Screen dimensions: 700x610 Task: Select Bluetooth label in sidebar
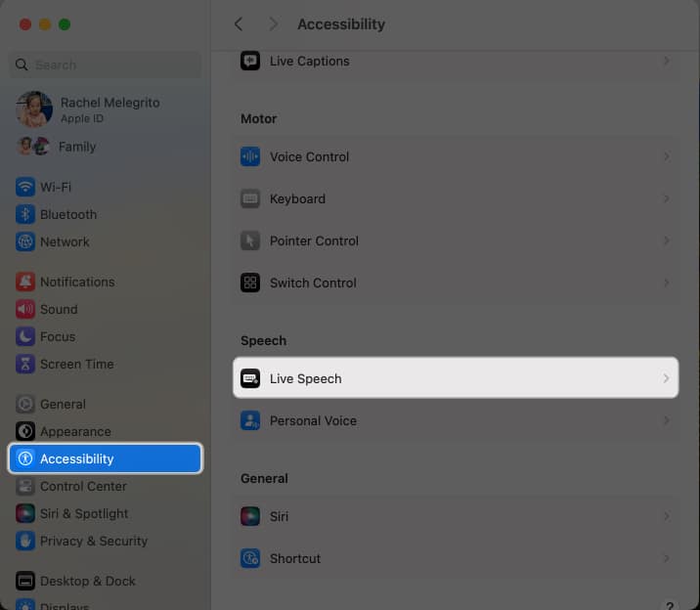point(68,215)
